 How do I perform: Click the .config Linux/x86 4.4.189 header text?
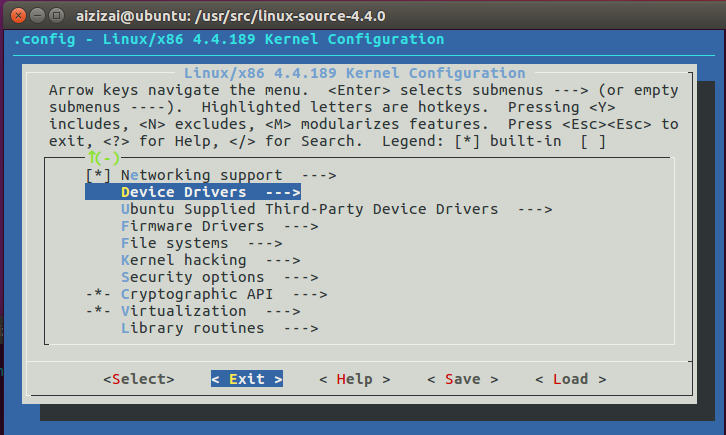pos(229,39)
